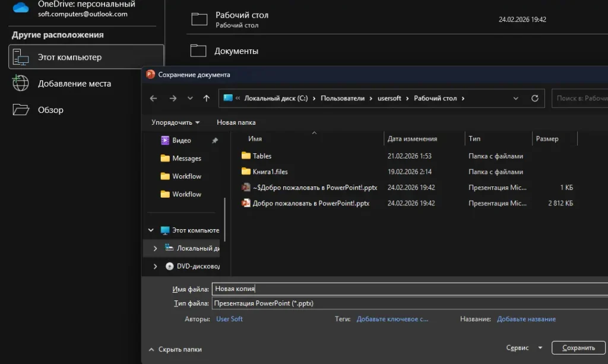This screenshot has width=608, height=364.
Task: Click the Новая папка button
Action: [x=236, y=122]
